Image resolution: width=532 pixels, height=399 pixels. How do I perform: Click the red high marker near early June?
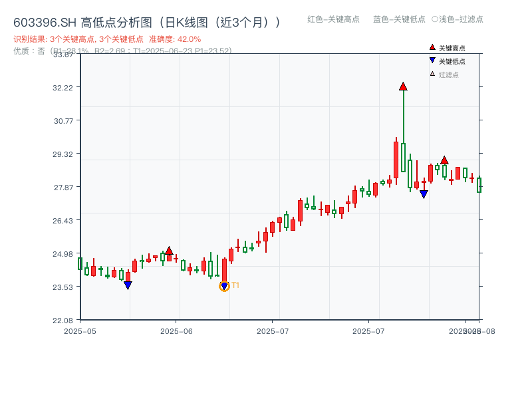(170, 249)
